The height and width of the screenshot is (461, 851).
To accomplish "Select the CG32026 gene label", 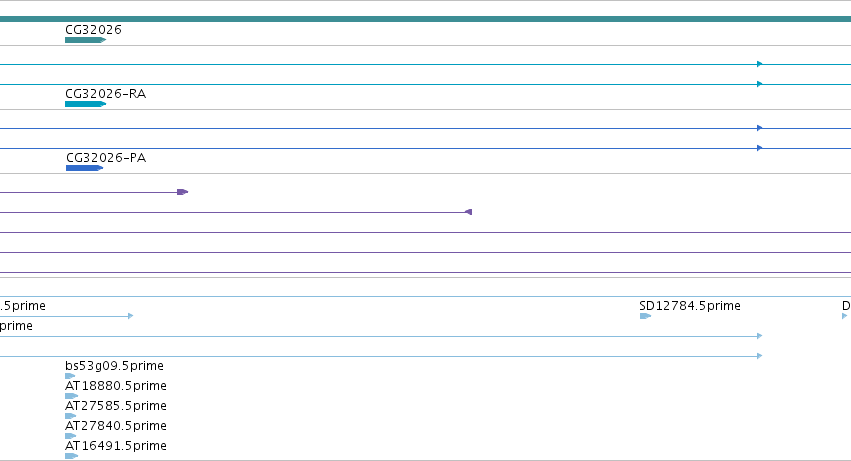I will pyautogui.click(x=93, y=29).
